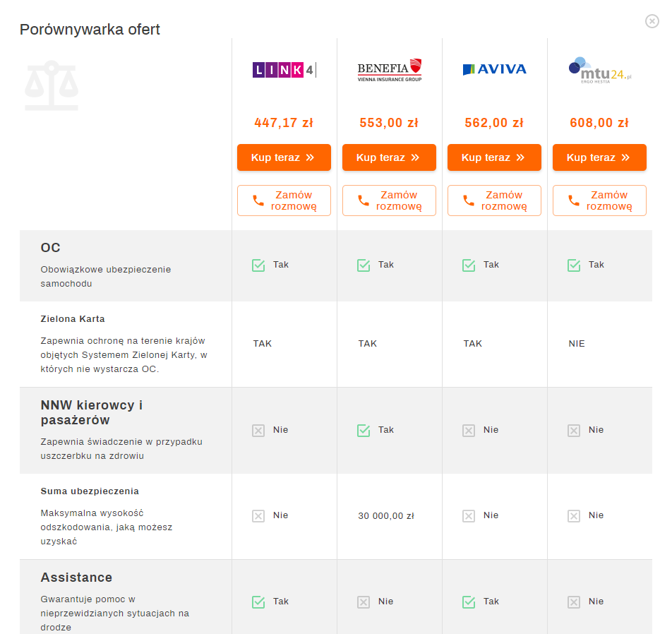Click the phone icon in mtu24 column
The width and height of the screenshot is (672, 634).
pos(573,201)
